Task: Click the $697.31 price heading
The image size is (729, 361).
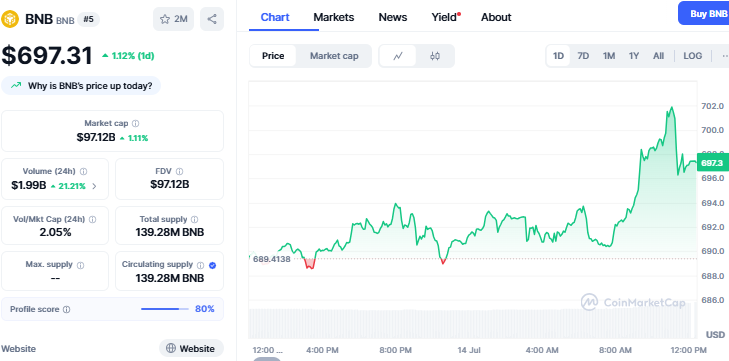Action: coord(47,55)
